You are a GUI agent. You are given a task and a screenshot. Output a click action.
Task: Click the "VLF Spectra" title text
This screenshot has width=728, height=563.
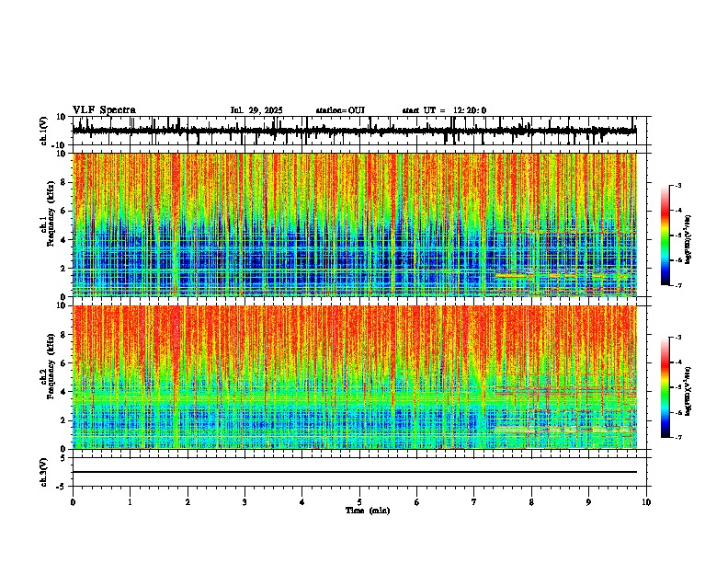(104, 110)
